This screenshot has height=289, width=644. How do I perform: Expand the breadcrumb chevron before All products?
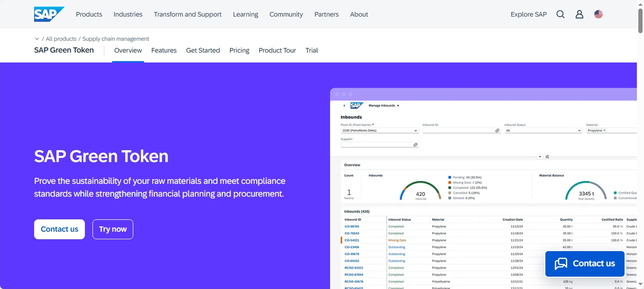point(37,39)
